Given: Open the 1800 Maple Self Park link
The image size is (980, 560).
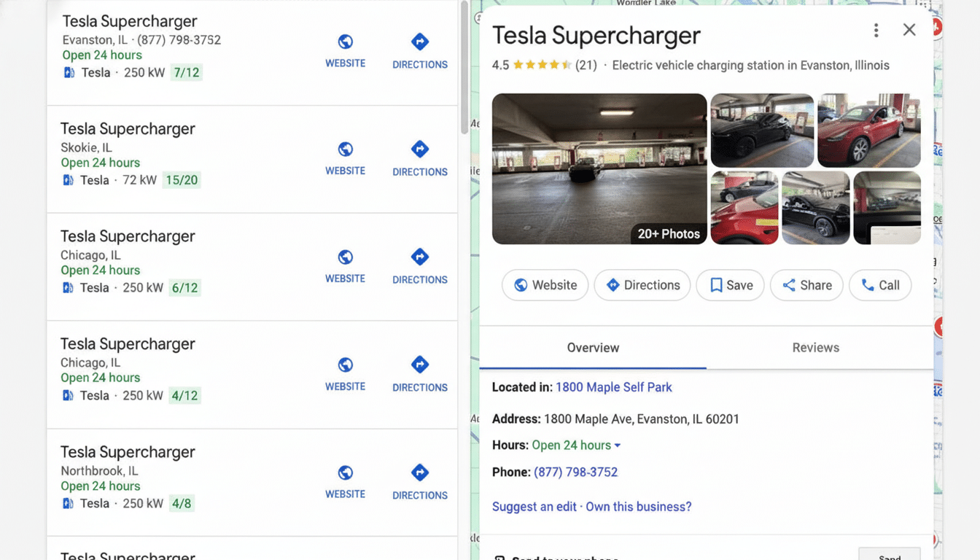Looking at the screenshot, I should 613,387.
